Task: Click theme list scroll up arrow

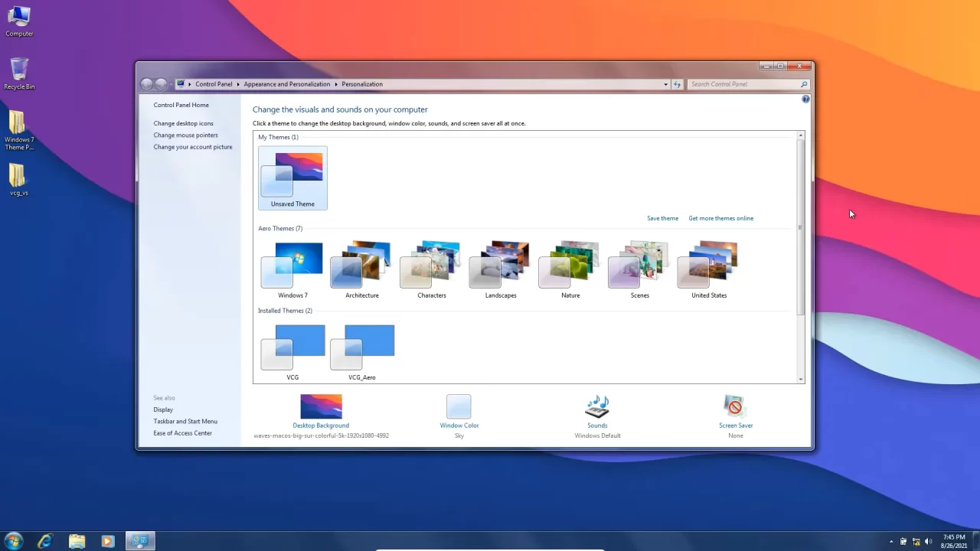Action: click(x=801, y=135)
